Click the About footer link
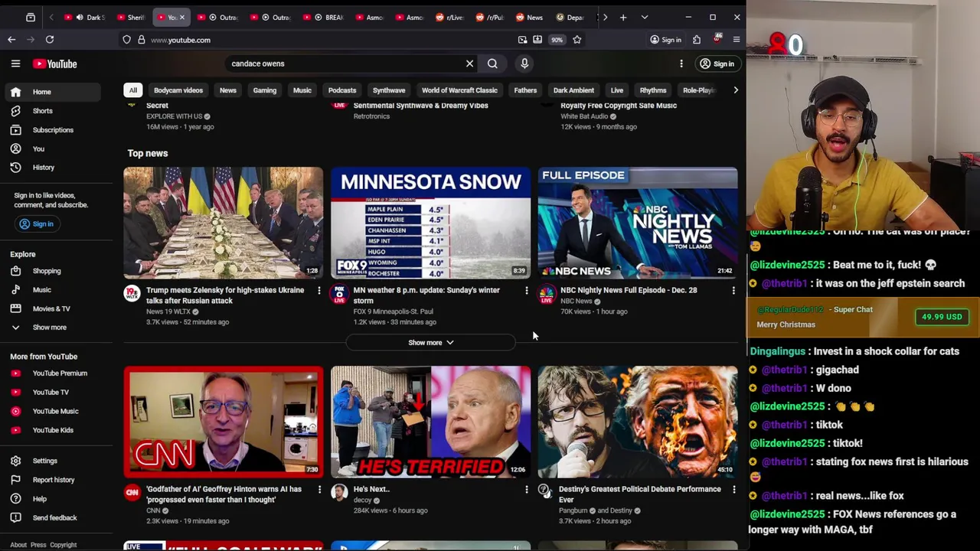 tap(18, 545)
